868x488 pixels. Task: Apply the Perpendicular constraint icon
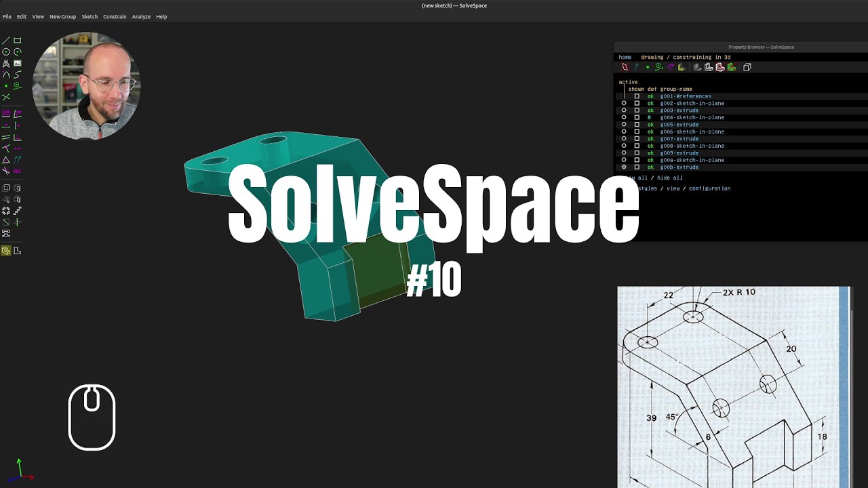[18, 136]
